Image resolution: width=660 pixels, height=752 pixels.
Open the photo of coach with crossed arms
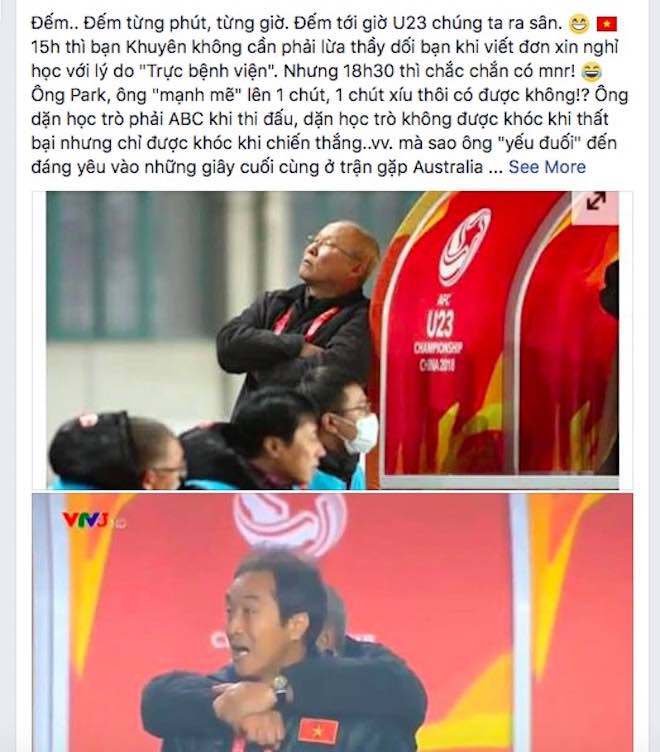332,340
